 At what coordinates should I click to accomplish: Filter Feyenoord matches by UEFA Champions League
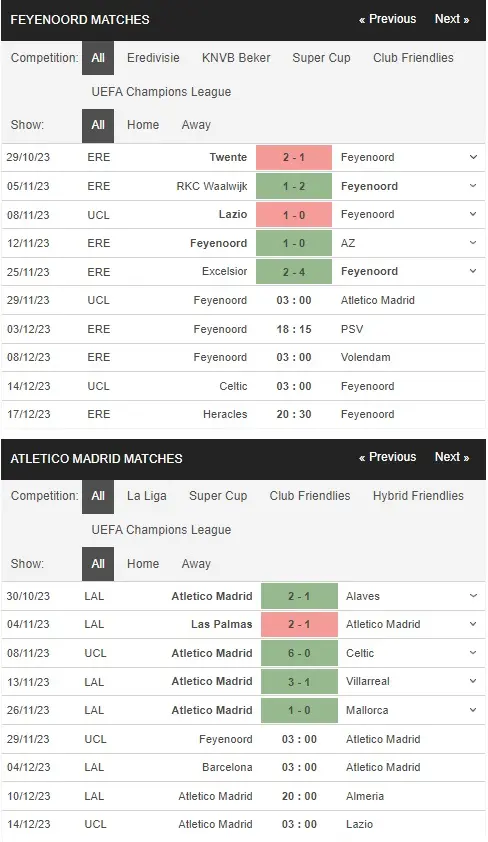[161, 92]
